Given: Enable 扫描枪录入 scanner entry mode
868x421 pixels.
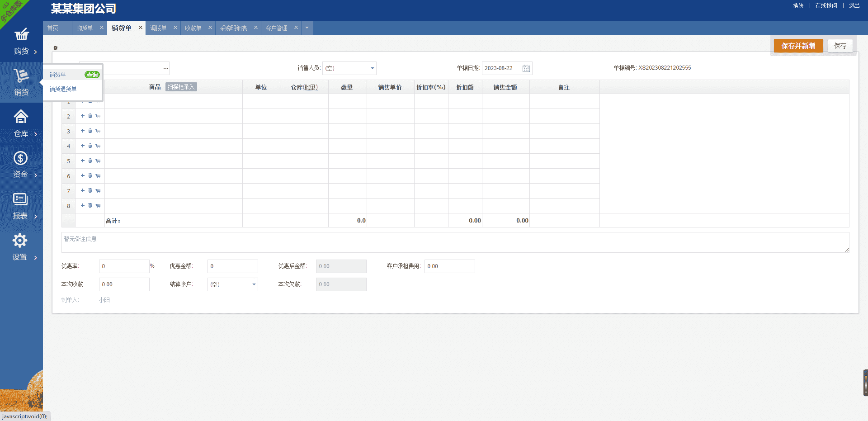Looking at the screenshot, I should coord(181,87).
